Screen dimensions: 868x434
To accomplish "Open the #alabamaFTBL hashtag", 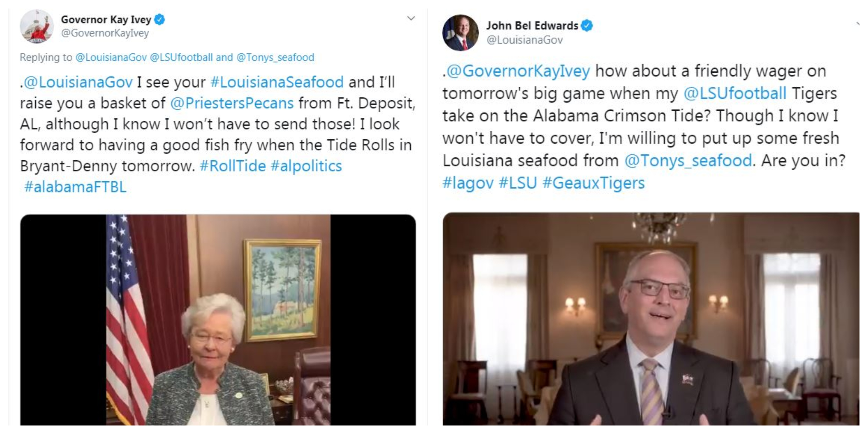I will tap(75, 187).
